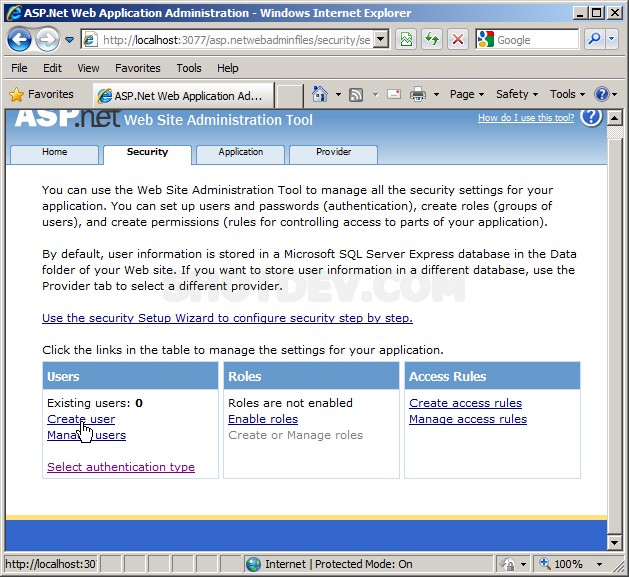The height and width of the screenshot is (577, 629).
Task: Open the Favorites star button
Action: [x=41, y=94]
